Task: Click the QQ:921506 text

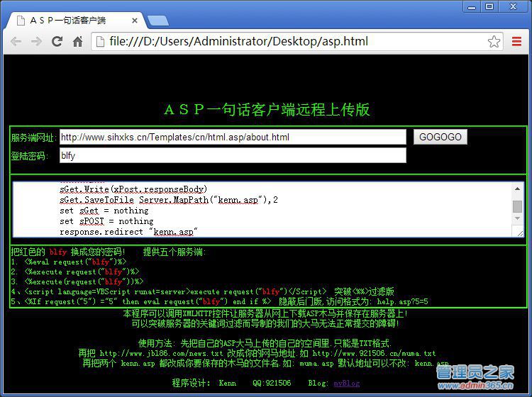Action: [272, 383]
